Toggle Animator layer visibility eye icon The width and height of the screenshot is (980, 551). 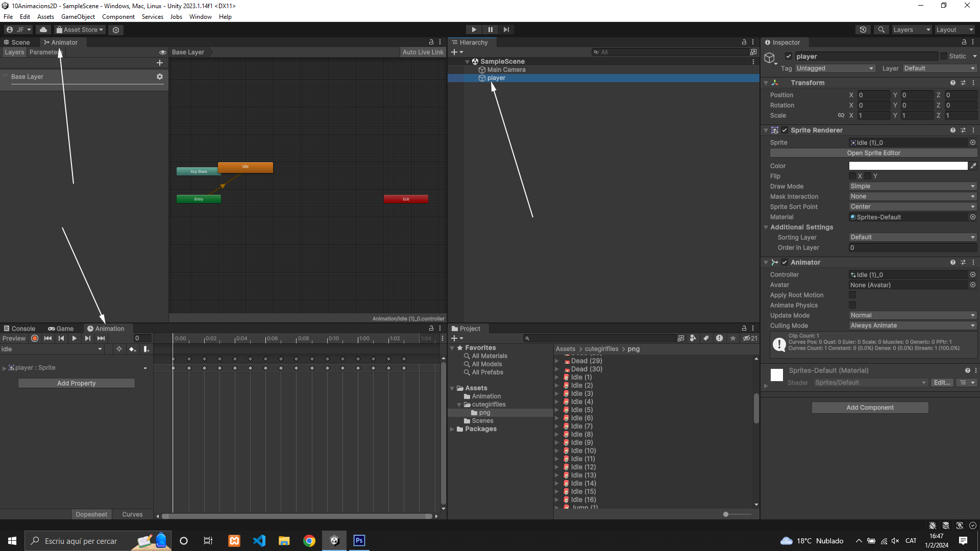(162, 52)
